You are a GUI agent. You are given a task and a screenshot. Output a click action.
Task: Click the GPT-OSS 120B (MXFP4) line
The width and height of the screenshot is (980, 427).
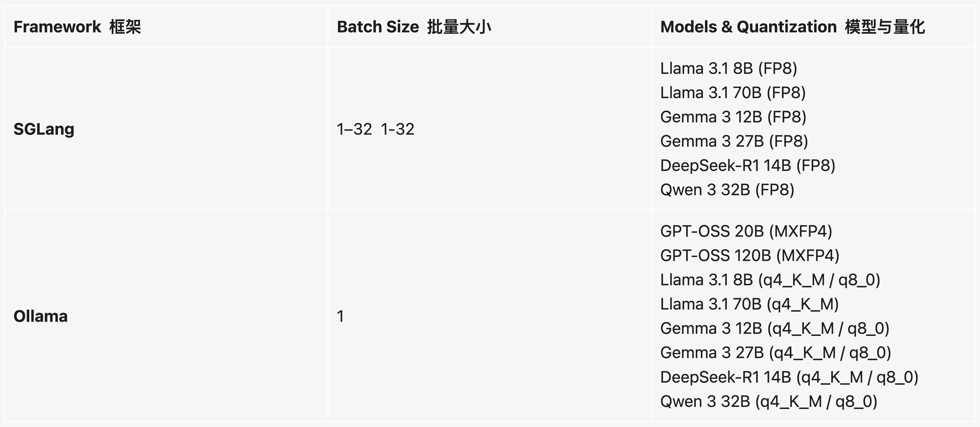point(749,256)
